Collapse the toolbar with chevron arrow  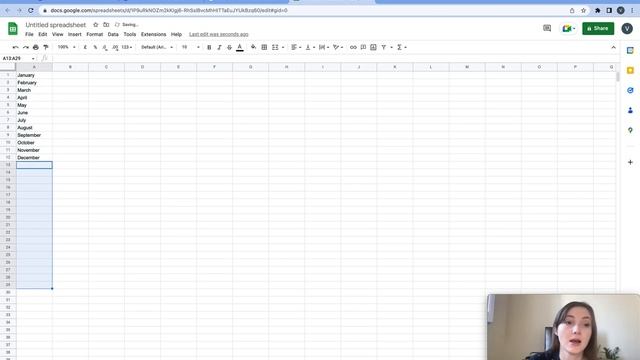(613, 47)
